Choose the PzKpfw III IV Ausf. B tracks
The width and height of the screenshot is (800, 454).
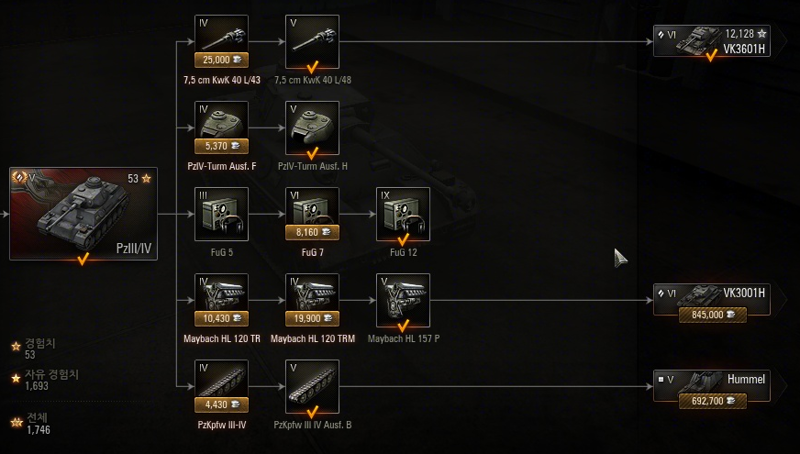pos(312,387)
